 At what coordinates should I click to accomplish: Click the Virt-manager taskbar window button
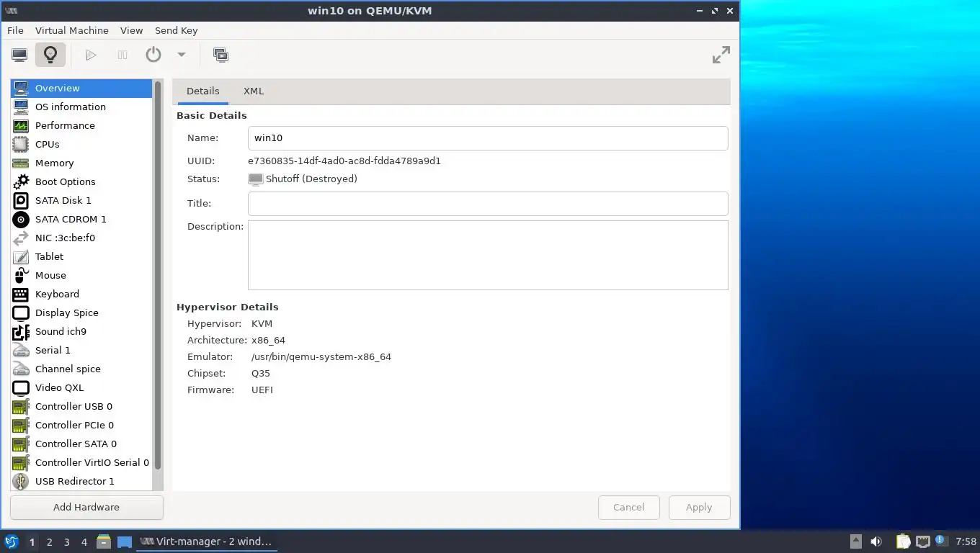[207, 541]
